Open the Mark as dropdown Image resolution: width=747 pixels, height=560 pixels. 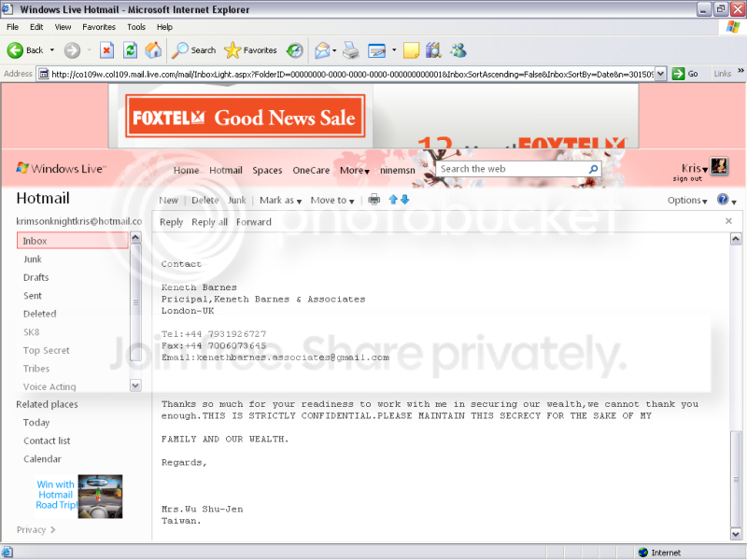tap(281, 201)
